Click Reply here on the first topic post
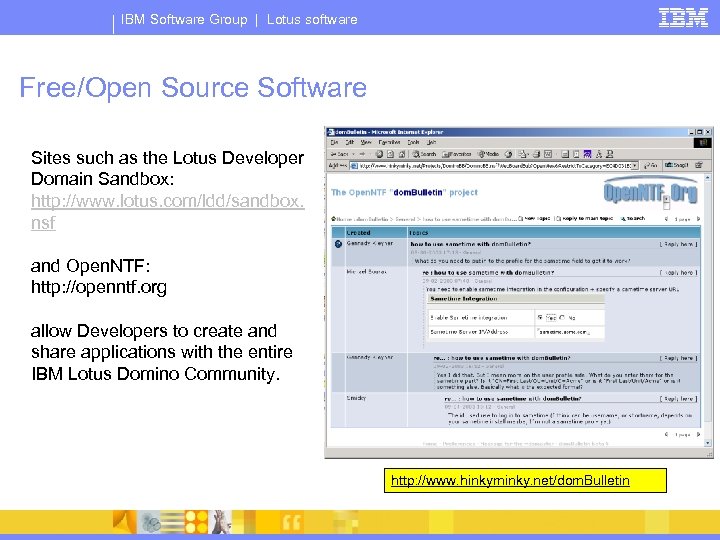Screen dimensions: 720x540 coord(678,244)
